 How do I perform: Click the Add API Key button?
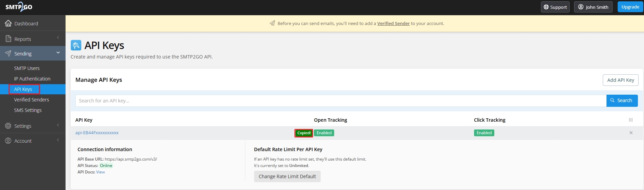620,80
